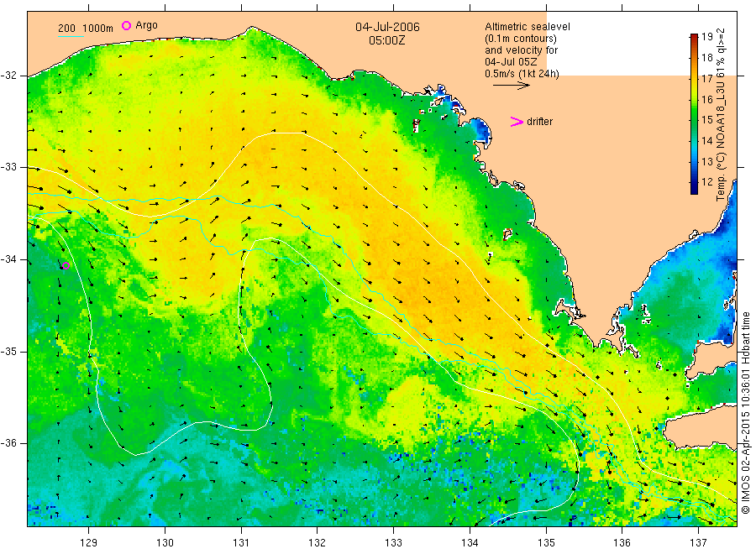Click the x-axis label 132

(x=318, y=542)
